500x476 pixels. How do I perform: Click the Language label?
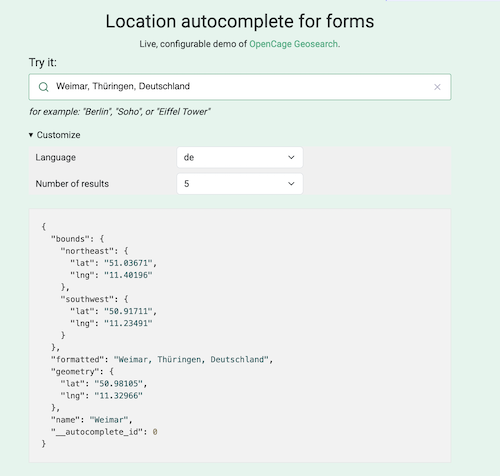(56, 157)
